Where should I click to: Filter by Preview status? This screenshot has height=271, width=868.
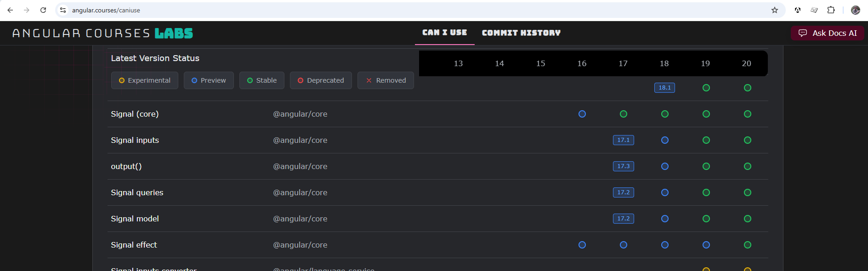tap(209, 80)
